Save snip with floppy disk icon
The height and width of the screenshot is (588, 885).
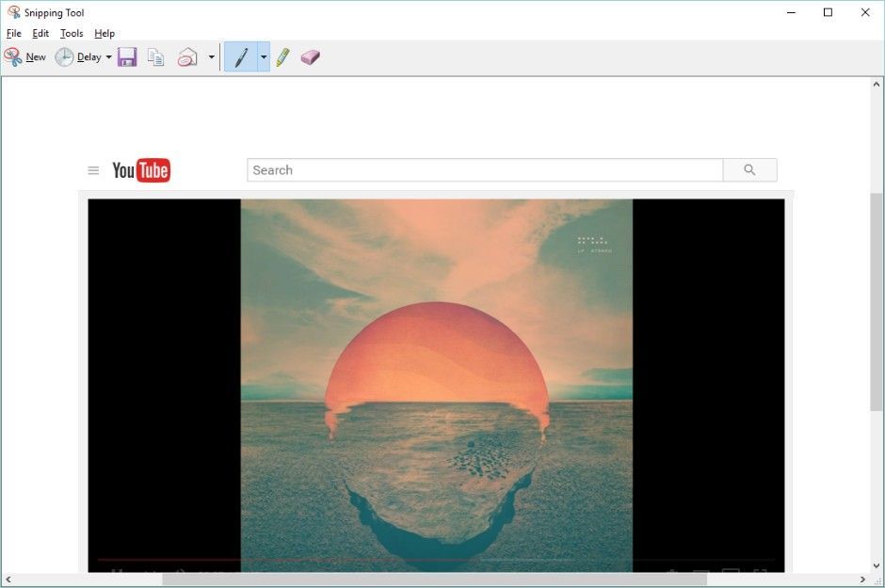[x=127, y=57]
